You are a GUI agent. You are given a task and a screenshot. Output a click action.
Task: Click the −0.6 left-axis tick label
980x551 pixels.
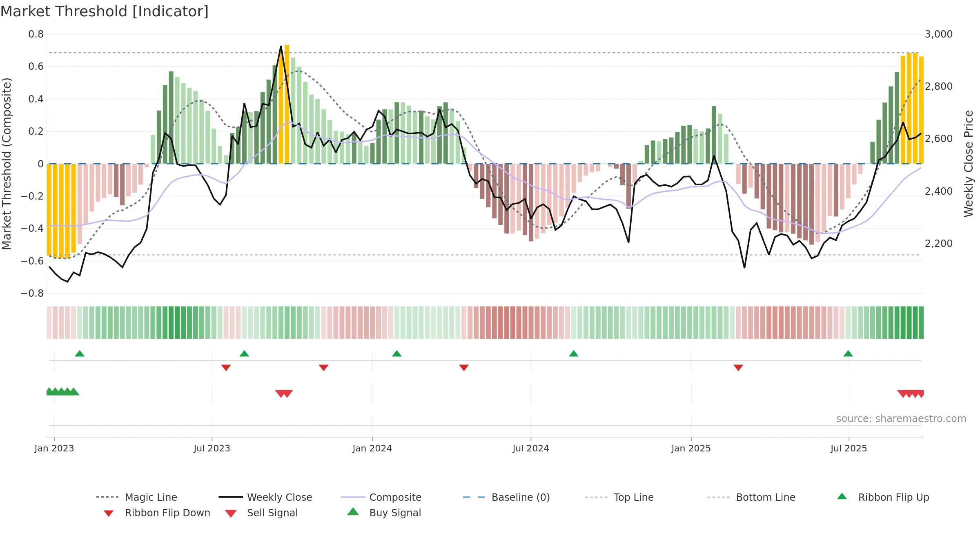32,261
